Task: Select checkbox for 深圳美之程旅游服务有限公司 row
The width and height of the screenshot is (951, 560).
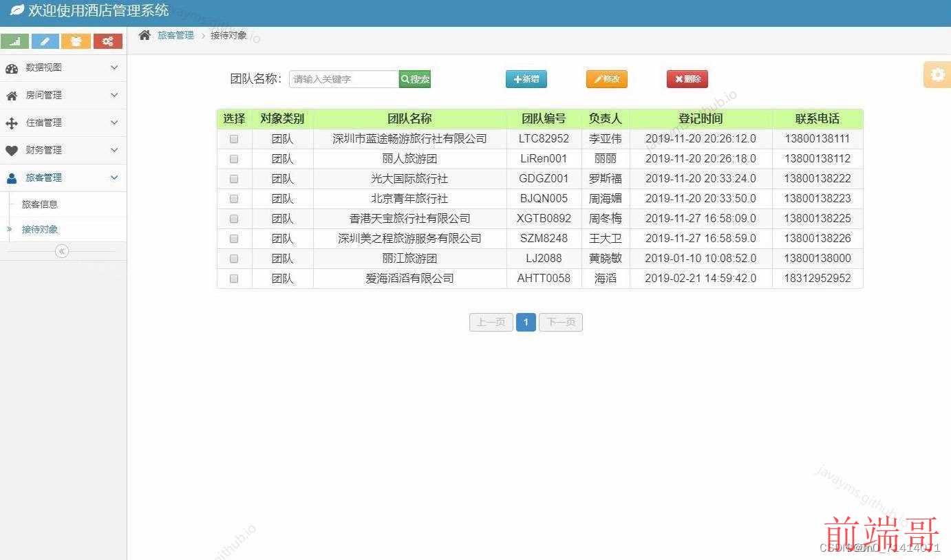Action: pos(234,239)
